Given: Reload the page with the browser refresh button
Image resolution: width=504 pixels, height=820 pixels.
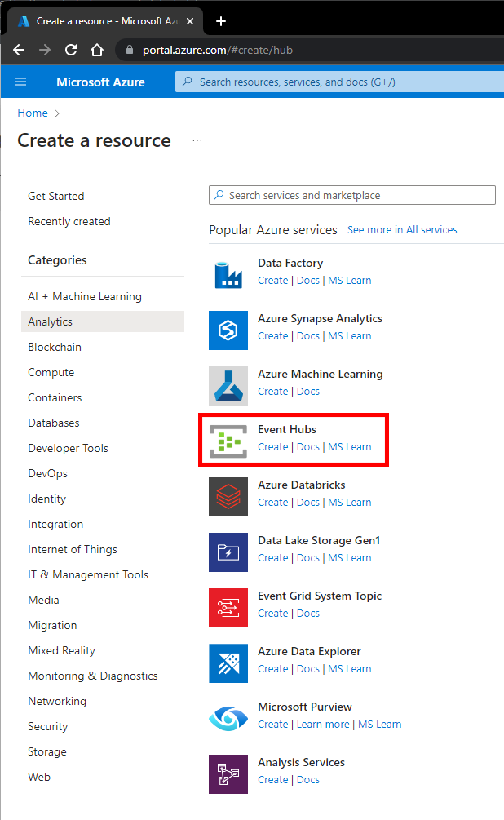Looking at the screenshot, I should pyautogui.click(x=71, y=50).
